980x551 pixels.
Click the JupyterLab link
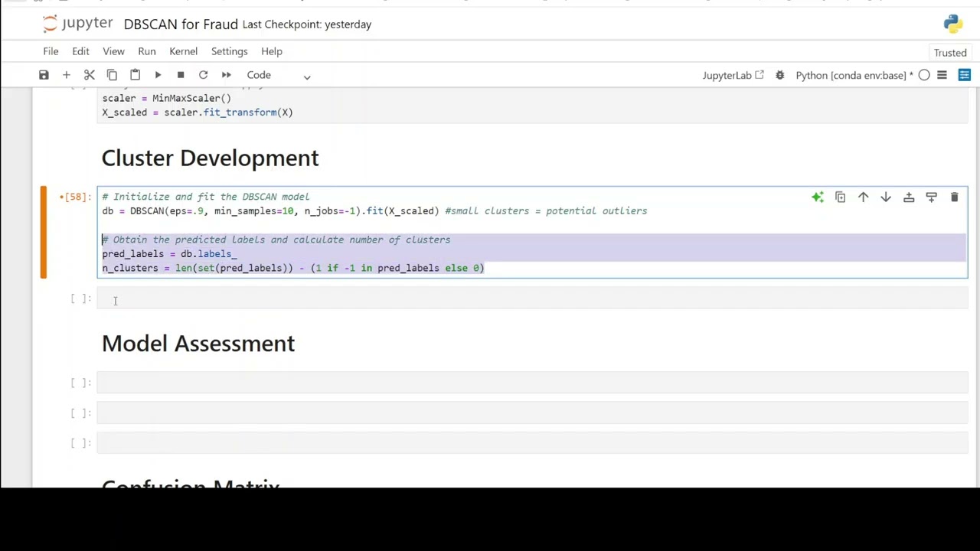click(733, 75)
